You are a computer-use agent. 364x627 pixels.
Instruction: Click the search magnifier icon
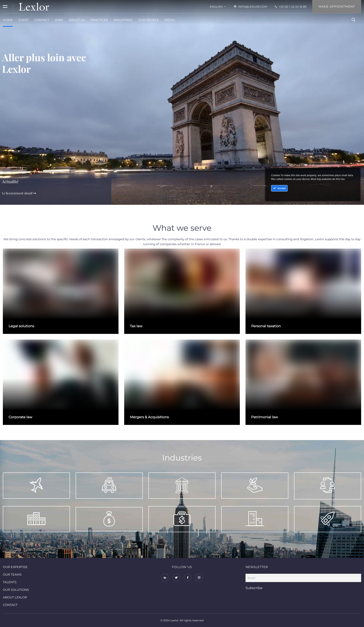click(353, 20)
